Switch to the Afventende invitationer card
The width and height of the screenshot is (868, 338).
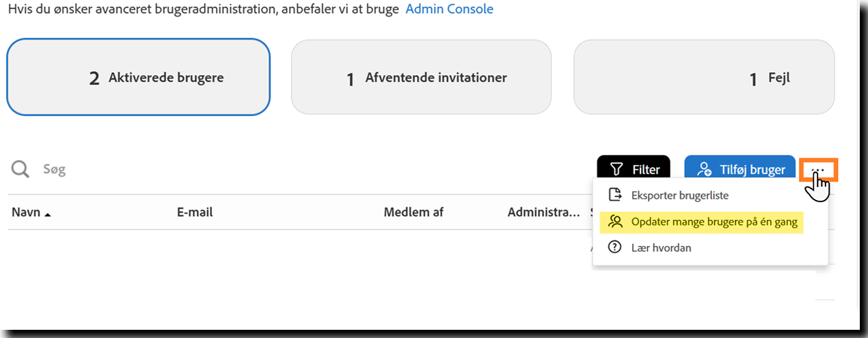pyautogui.click(x=421, y=78)
